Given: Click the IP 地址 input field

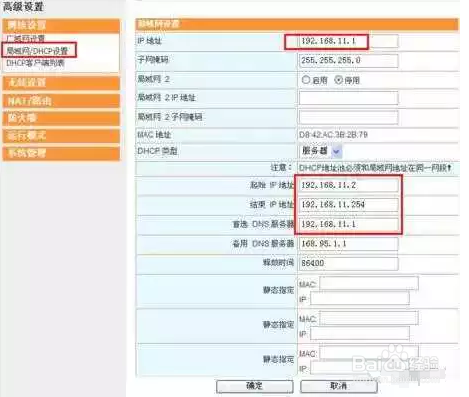Looking at the screenshot, I should 348,41.
